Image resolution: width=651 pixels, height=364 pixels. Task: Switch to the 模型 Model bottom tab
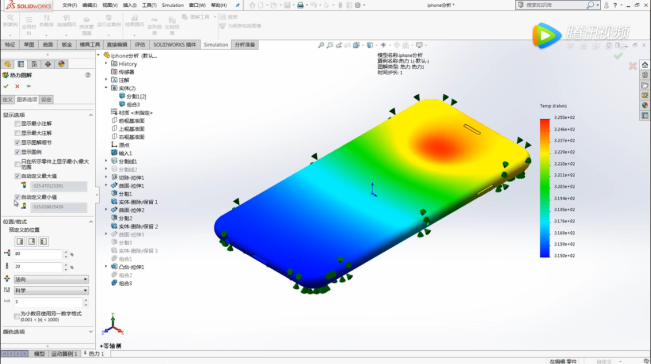point(39,354)
